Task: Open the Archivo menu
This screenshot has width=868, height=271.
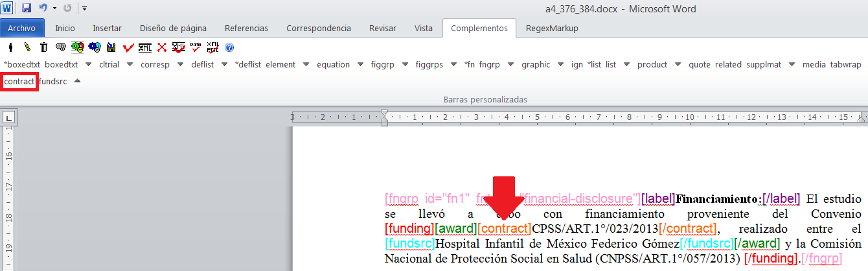Action: [23, 29]
